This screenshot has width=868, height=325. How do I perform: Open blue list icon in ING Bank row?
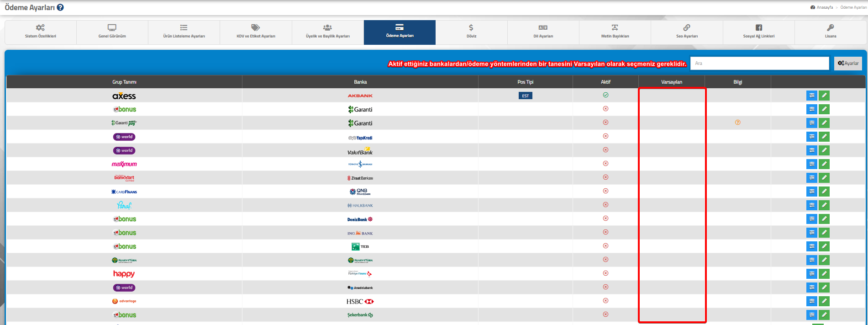tap(812, 233)
